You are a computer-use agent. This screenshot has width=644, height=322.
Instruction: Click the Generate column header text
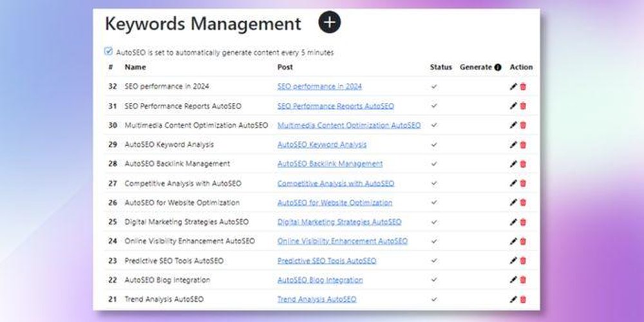tap(476, 67)
